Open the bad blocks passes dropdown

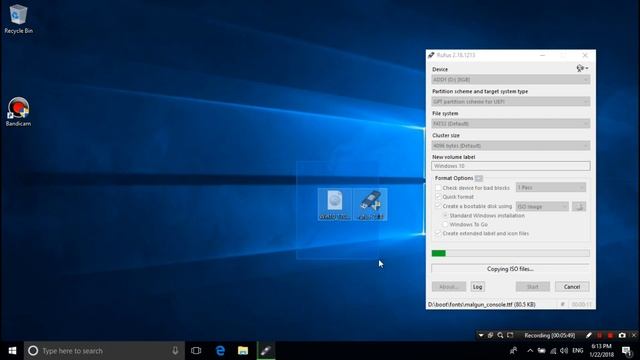pos(551,188)
